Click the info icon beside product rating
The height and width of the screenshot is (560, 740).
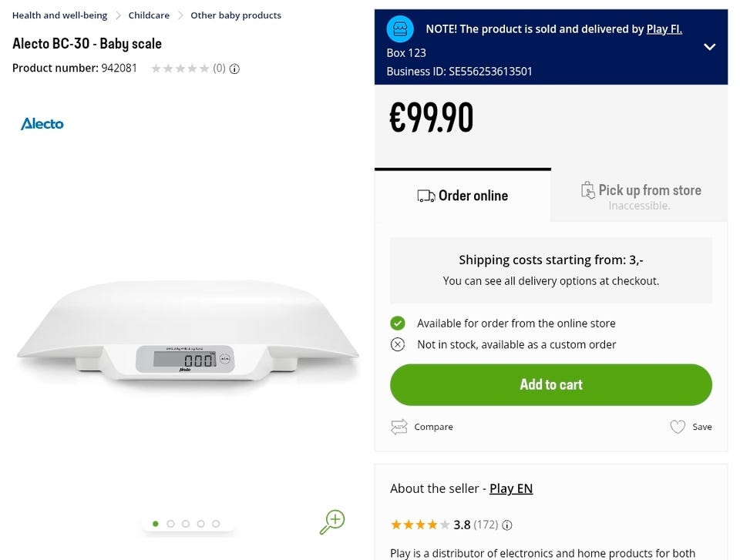coord(234,69)
